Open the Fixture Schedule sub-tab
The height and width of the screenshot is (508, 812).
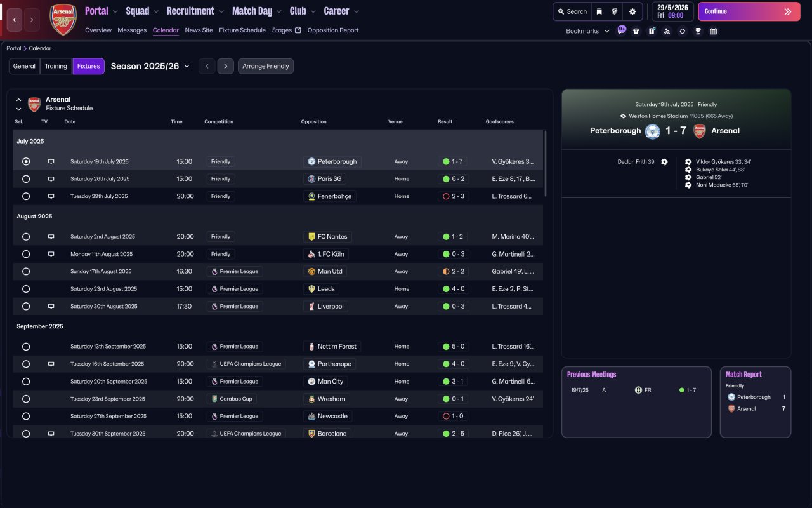tap(242, 30)
